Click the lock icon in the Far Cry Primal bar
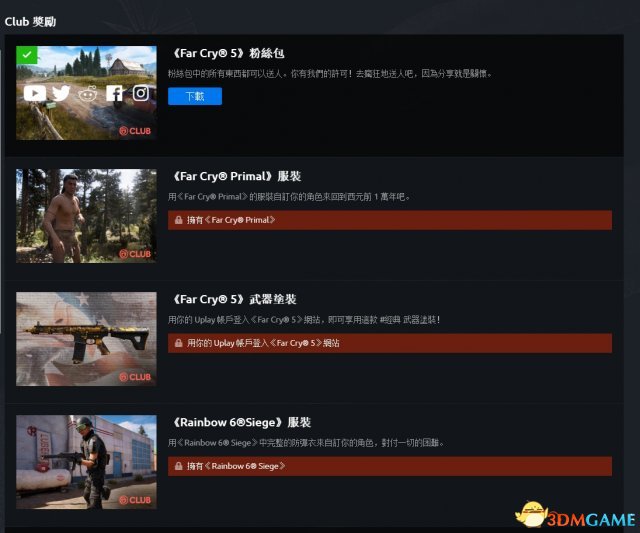The image size is (640, 533). point(177,220)
